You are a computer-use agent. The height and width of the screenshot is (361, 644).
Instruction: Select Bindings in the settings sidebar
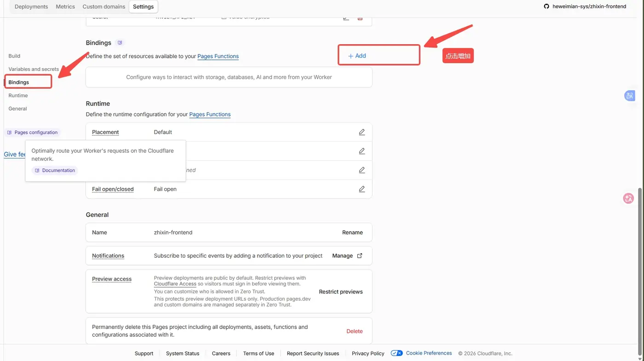18,82
